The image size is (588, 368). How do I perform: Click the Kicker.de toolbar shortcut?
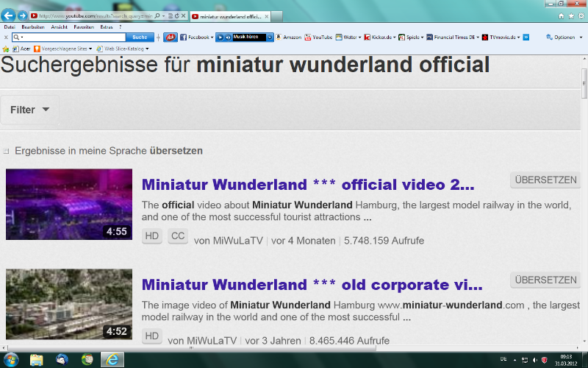tap(381, 37)
